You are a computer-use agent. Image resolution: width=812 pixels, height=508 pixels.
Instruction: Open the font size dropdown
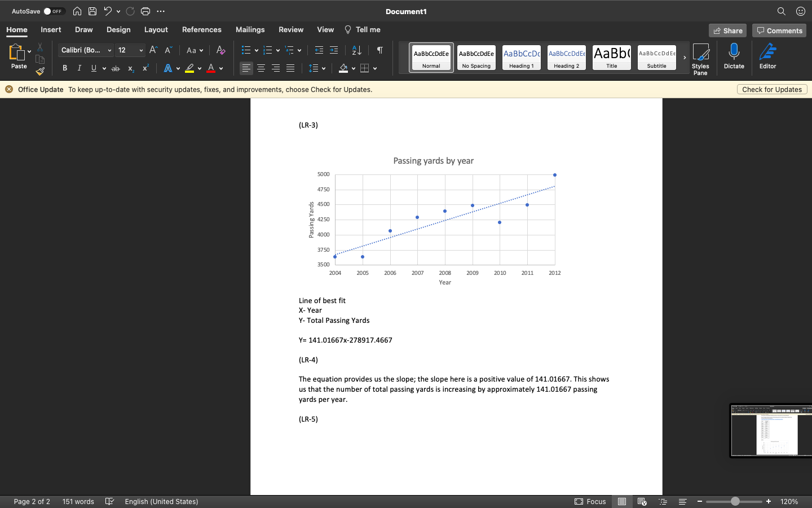[142, 50]
